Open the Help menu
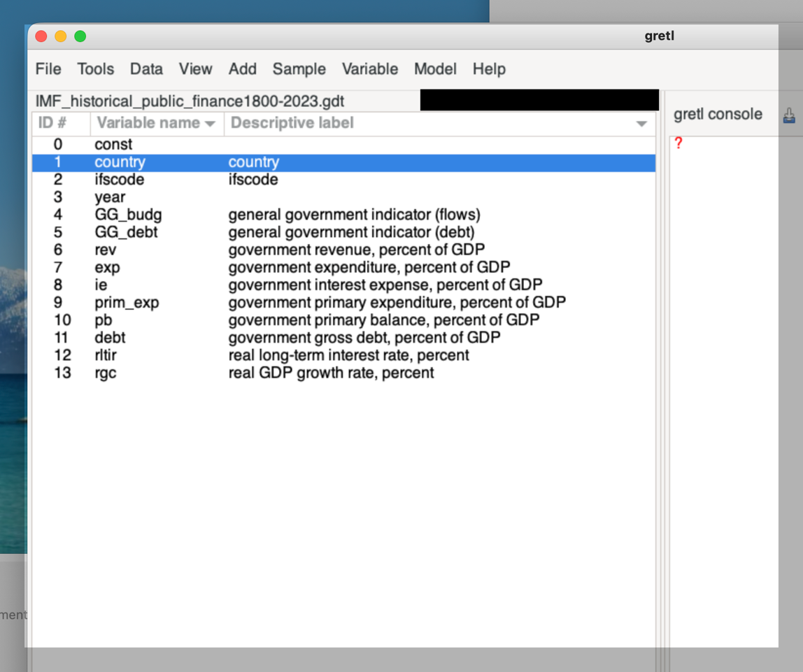 (x=489, y=69)
